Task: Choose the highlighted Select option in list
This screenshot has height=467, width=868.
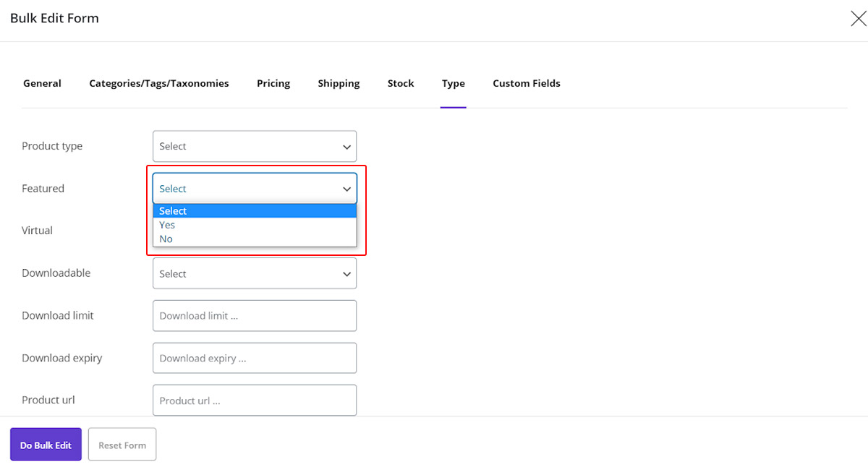Action: point(255,211)
